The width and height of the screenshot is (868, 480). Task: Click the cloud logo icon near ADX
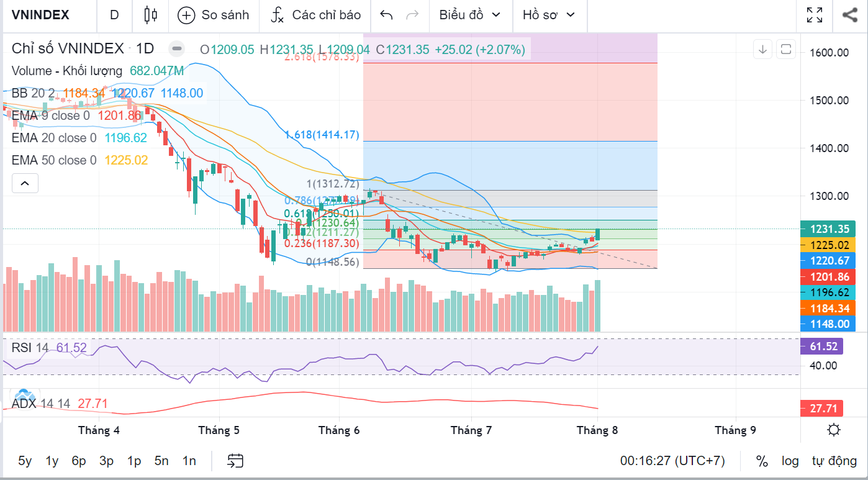(x=24, y=396)
